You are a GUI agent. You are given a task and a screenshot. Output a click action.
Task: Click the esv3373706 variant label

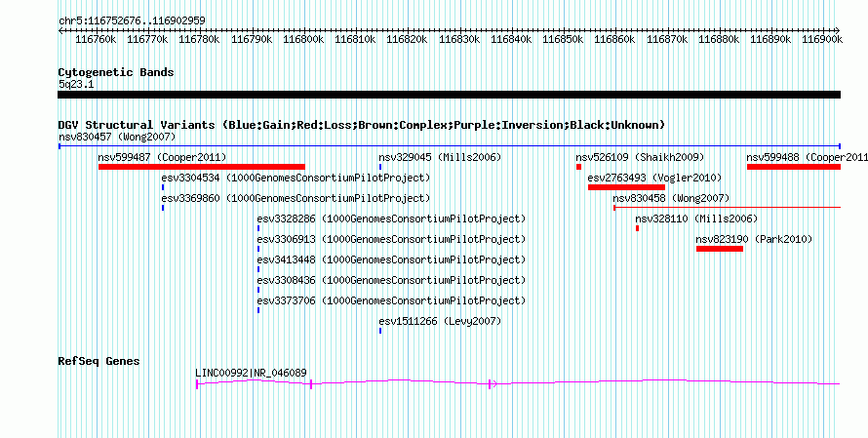[391, 300]
